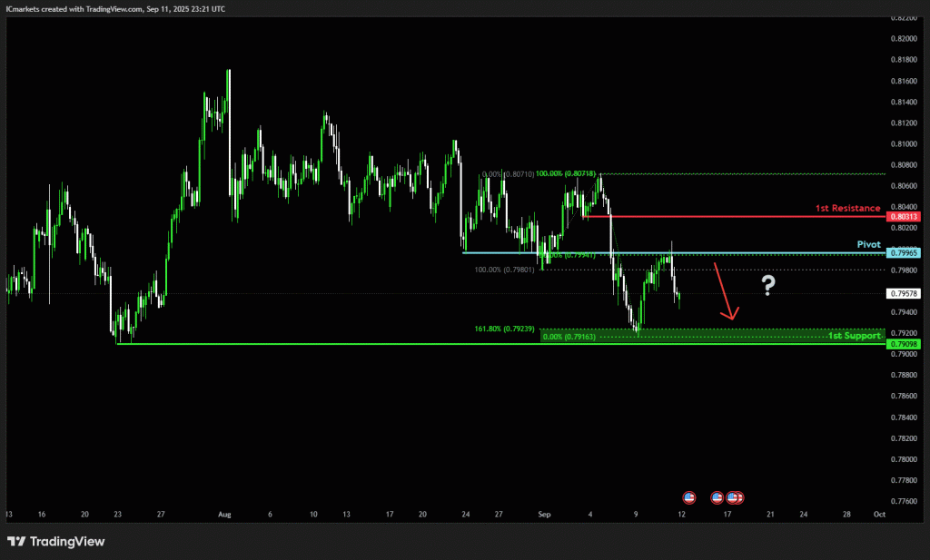The width and height of the screenshot is (930, 560).
Task: Open the US flag event icon nearest the 12 date label
Action: [x=688, y=497]
